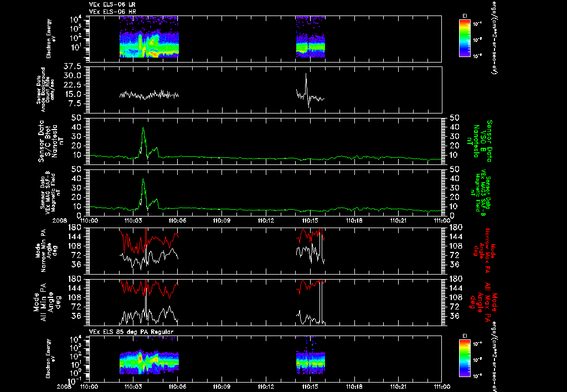
Task: Click the 30.0 tick on the count rate axis
Action: point(73,76)
